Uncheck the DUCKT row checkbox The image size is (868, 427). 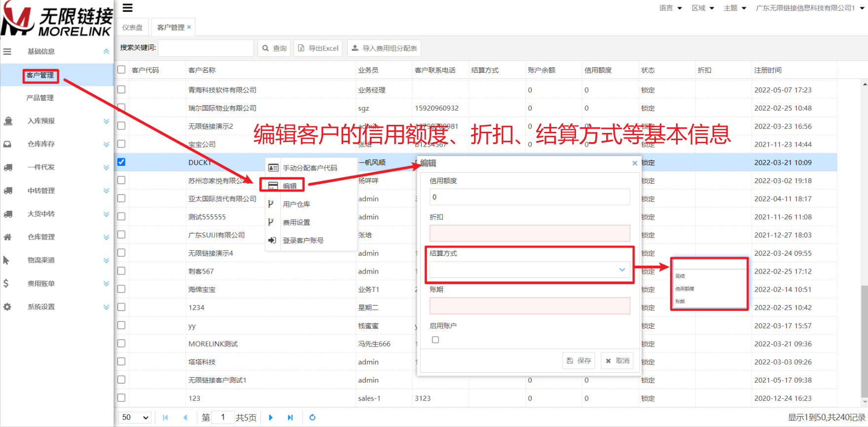coord(121,162)
